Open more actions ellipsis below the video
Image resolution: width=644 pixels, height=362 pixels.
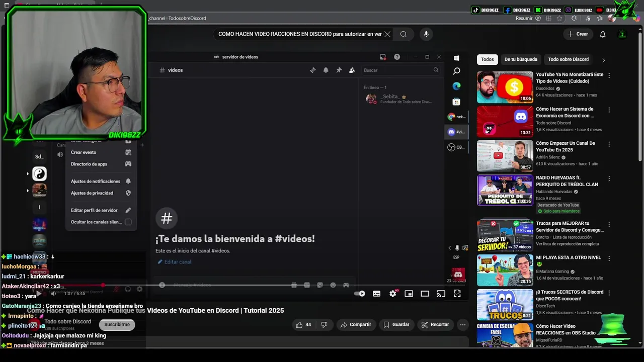click(x=463, y=325)
